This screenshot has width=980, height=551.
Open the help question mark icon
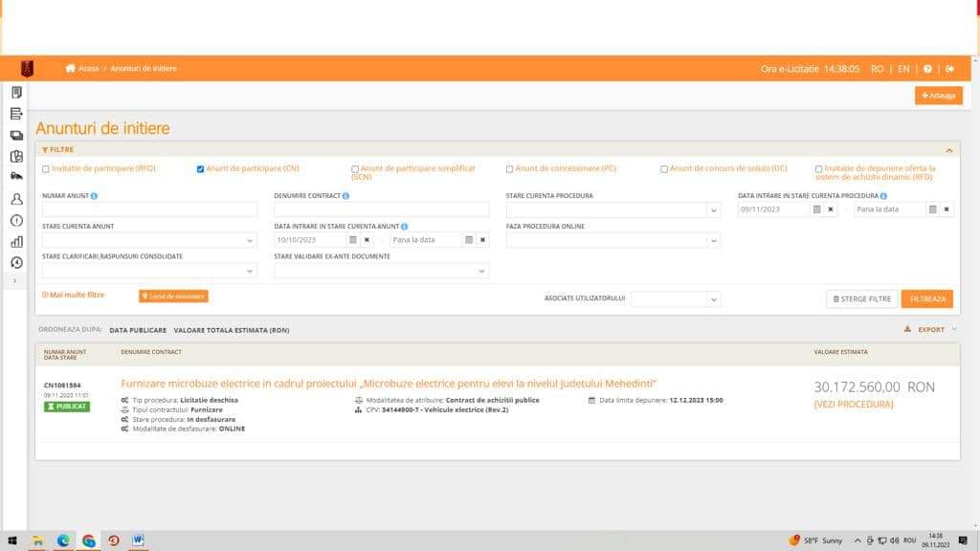tap(927, 69)
